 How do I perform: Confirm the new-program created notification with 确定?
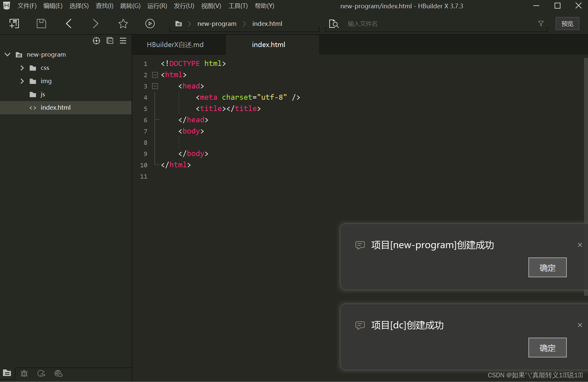click(547, 267)
